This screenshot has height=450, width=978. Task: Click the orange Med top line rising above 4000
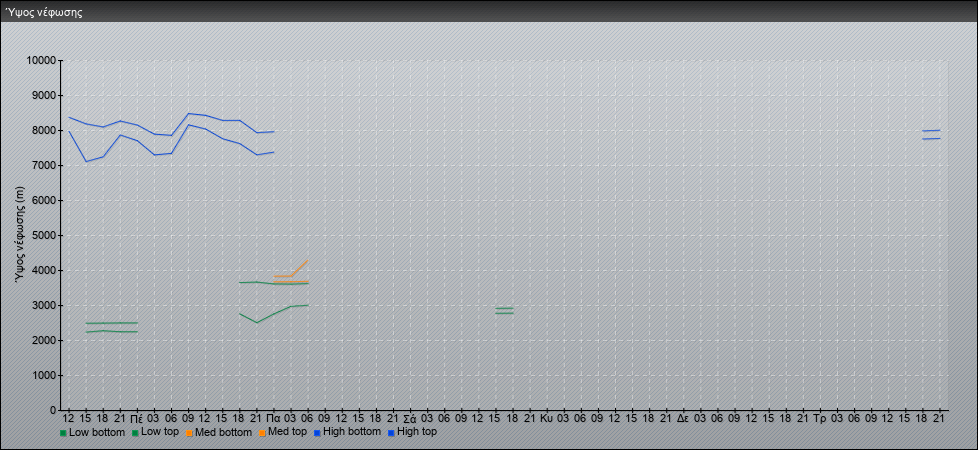299,268
